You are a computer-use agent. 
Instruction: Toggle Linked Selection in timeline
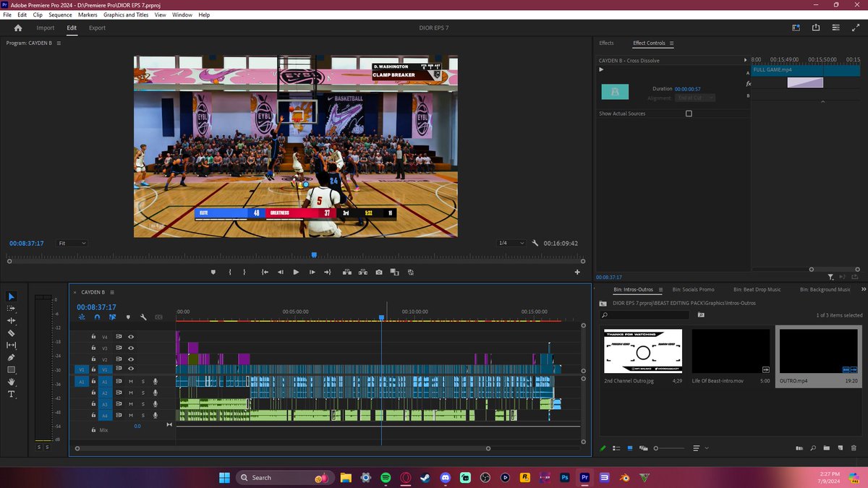click(x=113, y=317)
